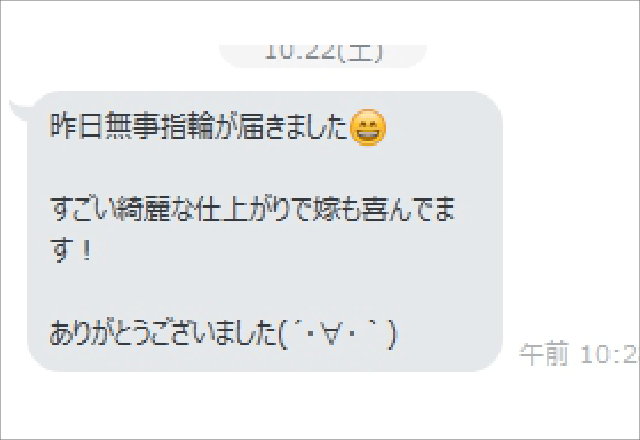Click the wrapped す on third line

click(x=62, y=250)
